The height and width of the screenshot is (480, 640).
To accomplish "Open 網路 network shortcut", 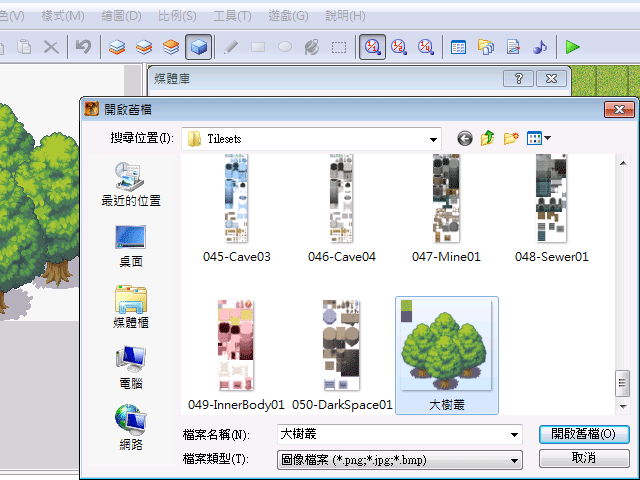I will pos(131,428).
